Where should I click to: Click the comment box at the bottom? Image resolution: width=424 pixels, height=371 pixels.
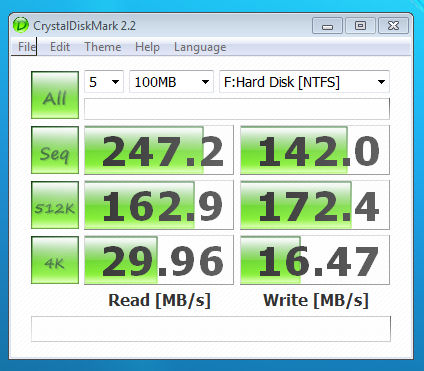coord(211,329)
